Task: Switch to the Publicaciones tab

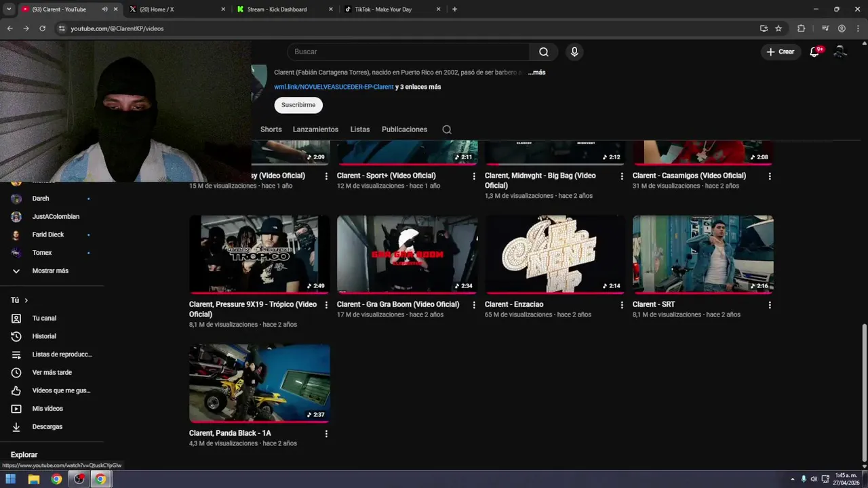Action: pyautogui.click(x=404, y=129)
